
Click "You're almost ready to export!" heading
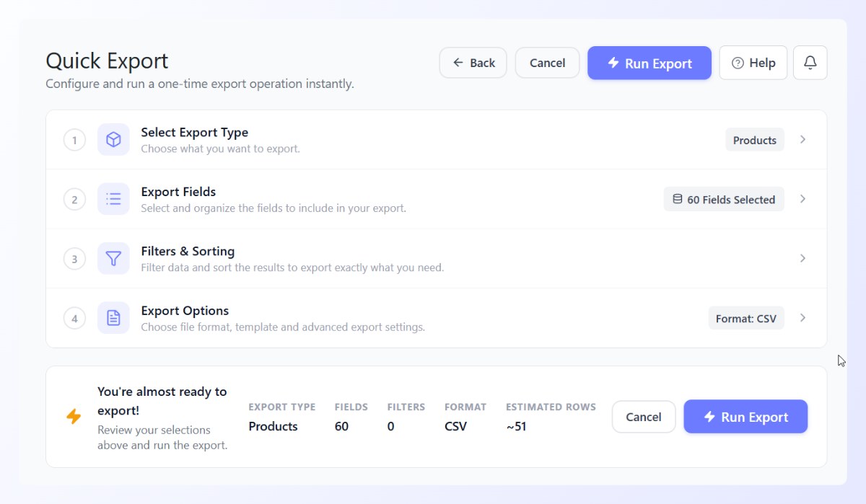pos(162,401)
